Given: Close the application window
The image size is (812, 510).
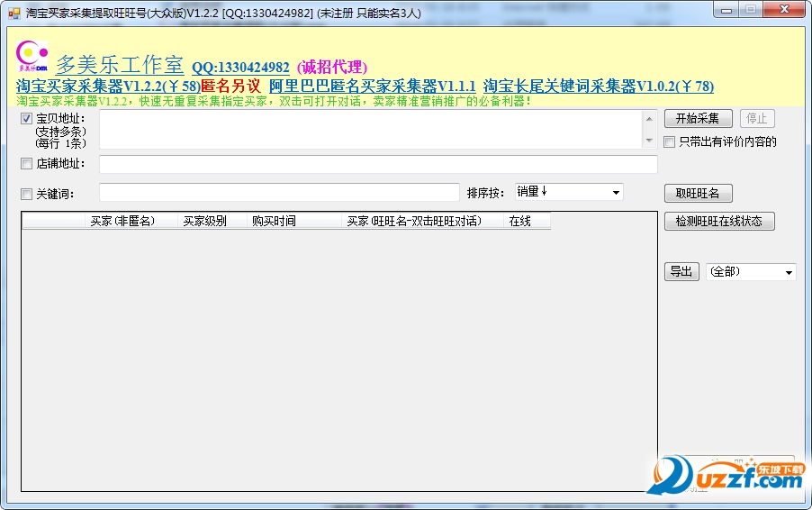Looking at the screenshot, I should point(785,10).
